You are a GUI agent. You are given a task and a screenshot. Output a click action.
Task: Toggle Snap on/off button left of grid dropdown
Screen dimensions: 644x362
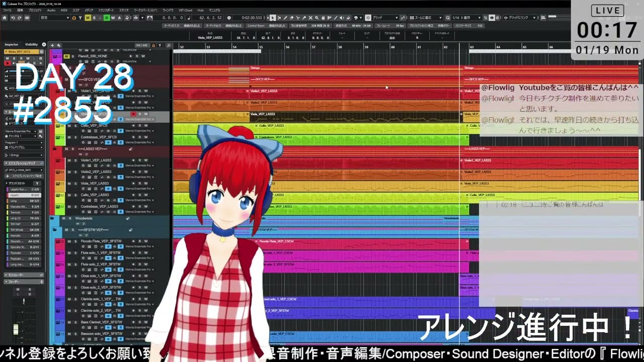click(368, 18)
